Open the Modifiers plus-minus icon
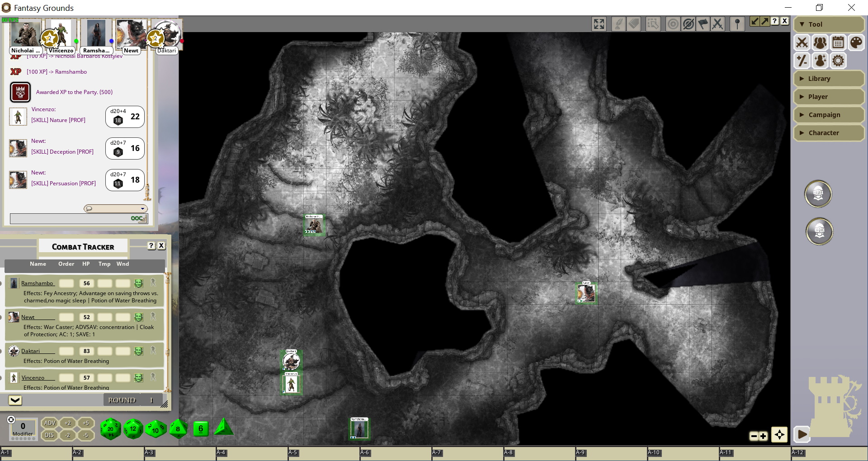Viewport: 868px width, 461px height. [802, 61]
